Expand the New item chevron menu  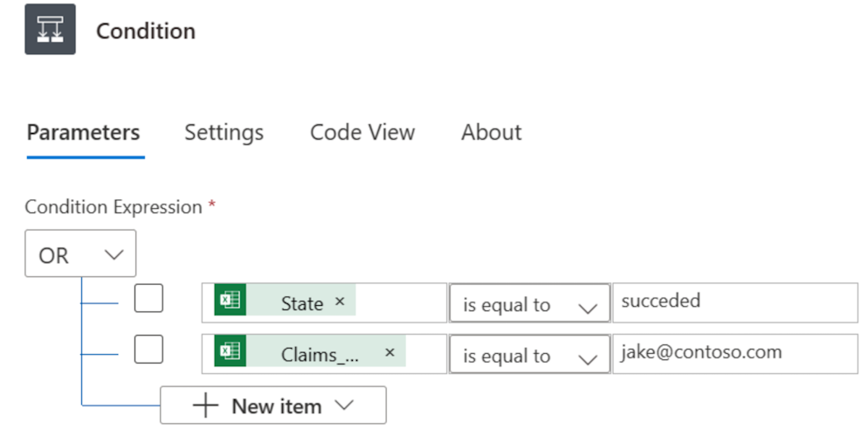(344, 406)
